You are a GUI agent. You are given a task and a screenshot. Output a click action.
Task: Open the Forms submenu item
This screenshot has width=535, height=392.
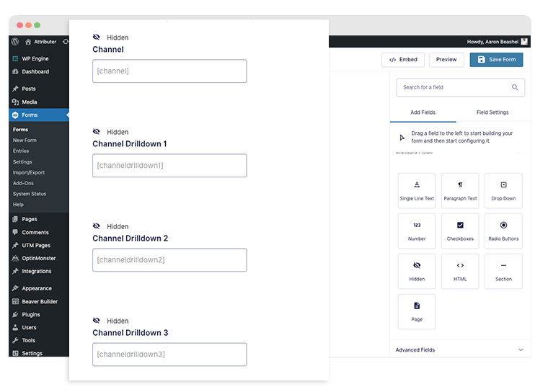(x=20, y=130)
